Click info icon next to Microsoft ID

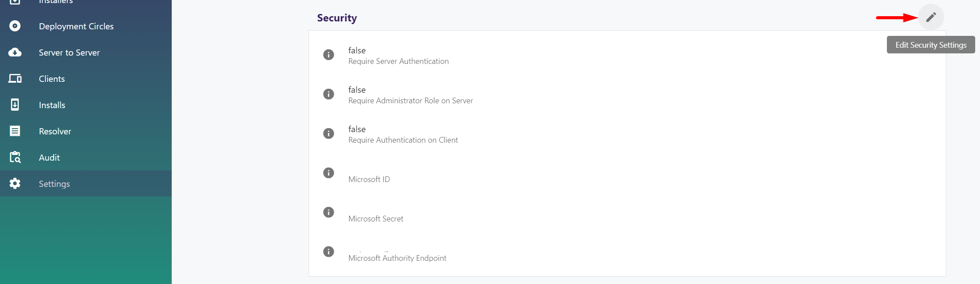coord(328,173)
